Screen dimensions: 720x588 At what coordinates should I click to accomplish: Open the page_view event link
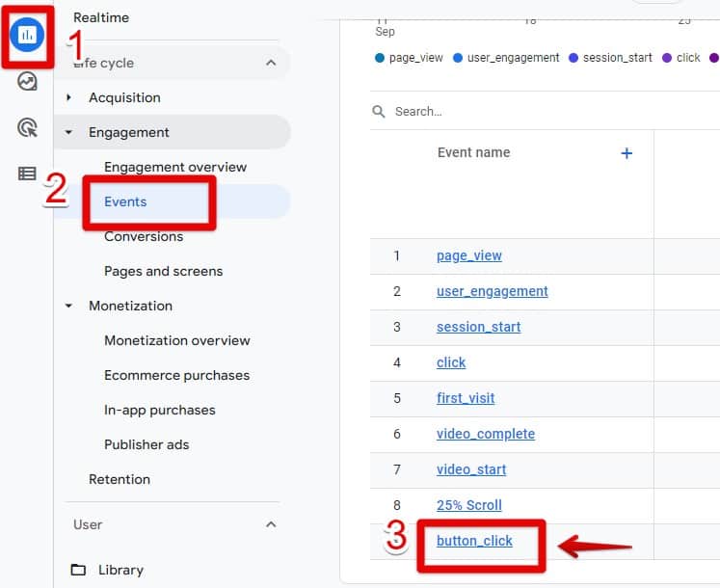(468, 255)
